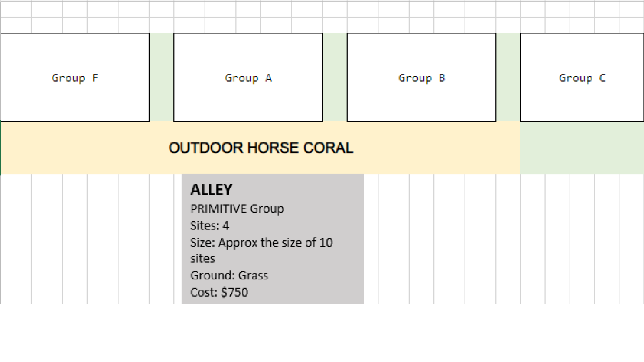The image size is (644, 362).
Task: Click the green area below Group C
Action: click(582, 147)
